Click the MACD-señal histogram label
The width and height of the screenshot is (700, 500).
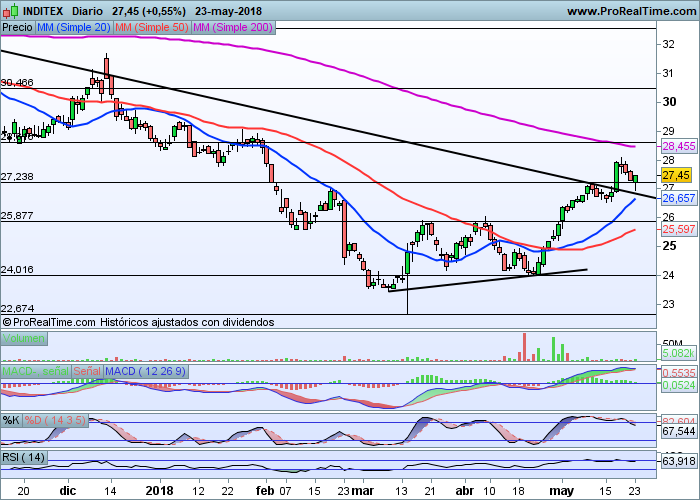point(36,371)
